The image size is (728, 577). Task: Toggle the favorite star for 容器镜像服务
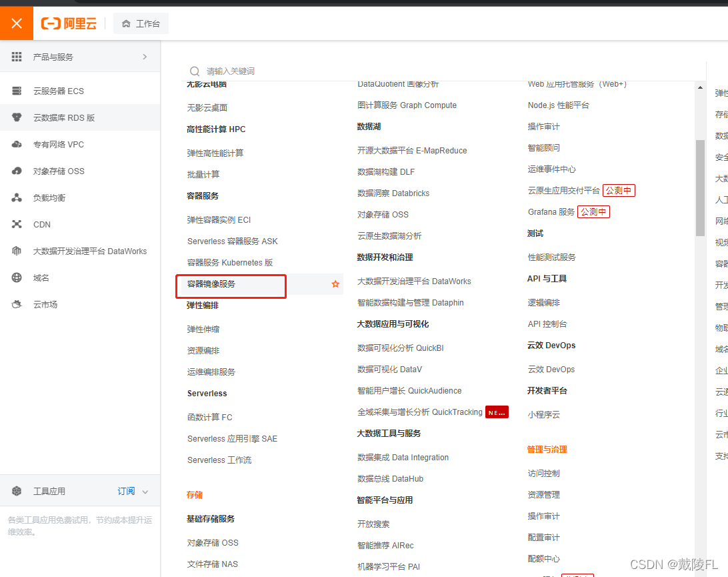click(x=335, y=284)
